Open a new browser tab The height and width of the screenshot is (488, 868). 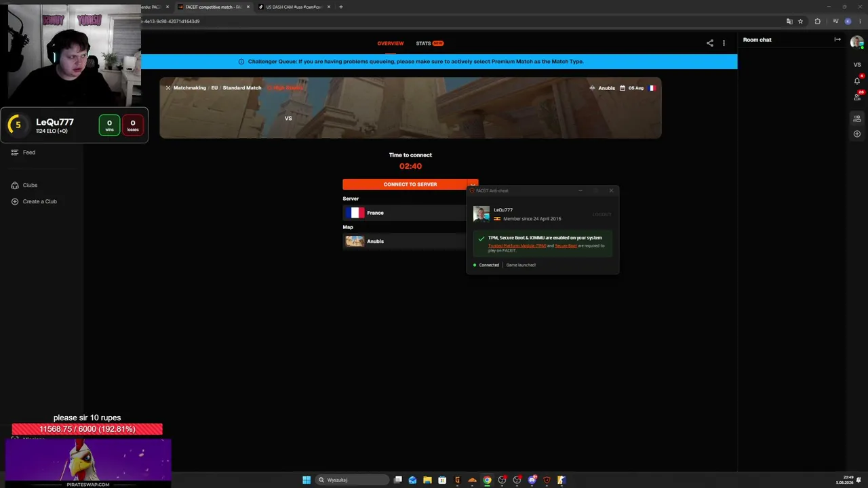tap(341, 7)
